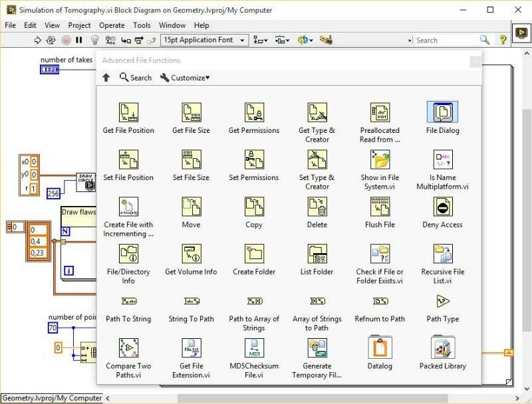Open the Reorder dropdown
The image size is (532, 404).
click(305, 41)
